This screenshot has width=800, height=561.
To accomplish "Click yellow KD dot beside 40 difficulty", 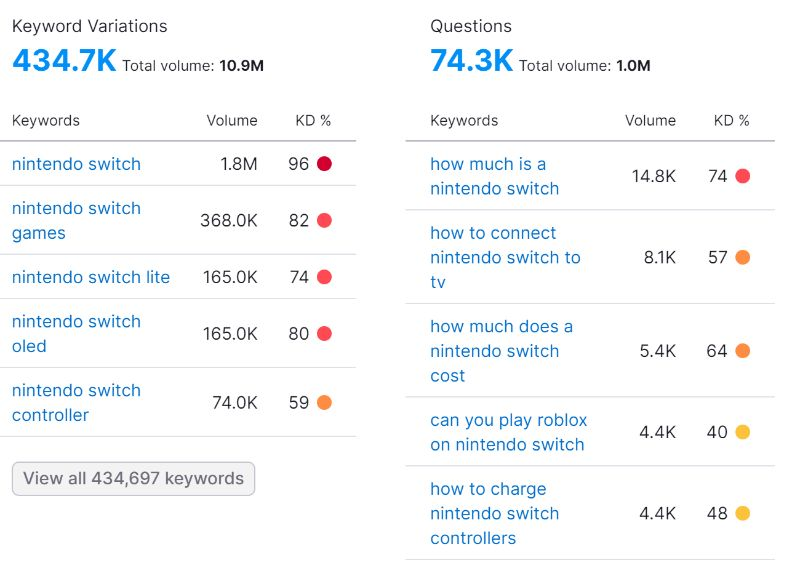I will pos(742,432).
